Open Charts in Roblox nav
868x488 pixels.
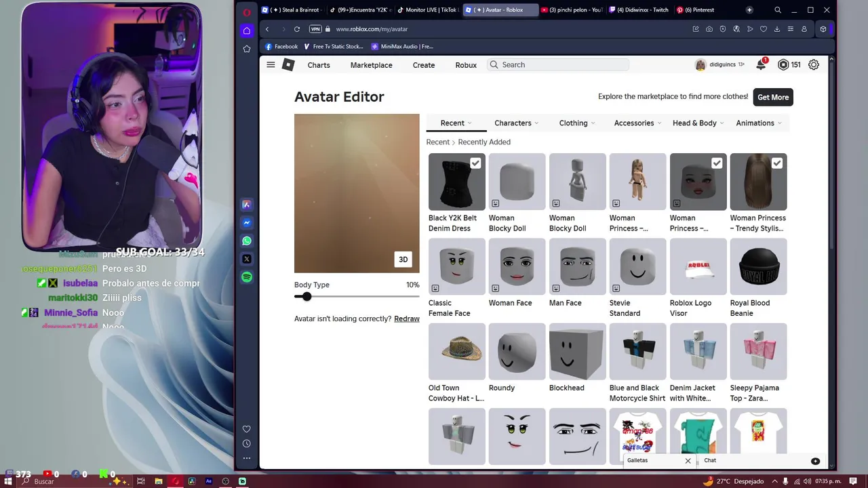[319, 65]
